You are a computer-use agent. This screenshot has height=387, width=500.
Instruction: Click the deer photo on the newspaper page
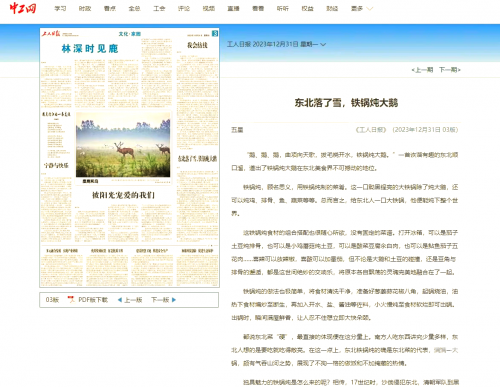[x=123, y=145]
